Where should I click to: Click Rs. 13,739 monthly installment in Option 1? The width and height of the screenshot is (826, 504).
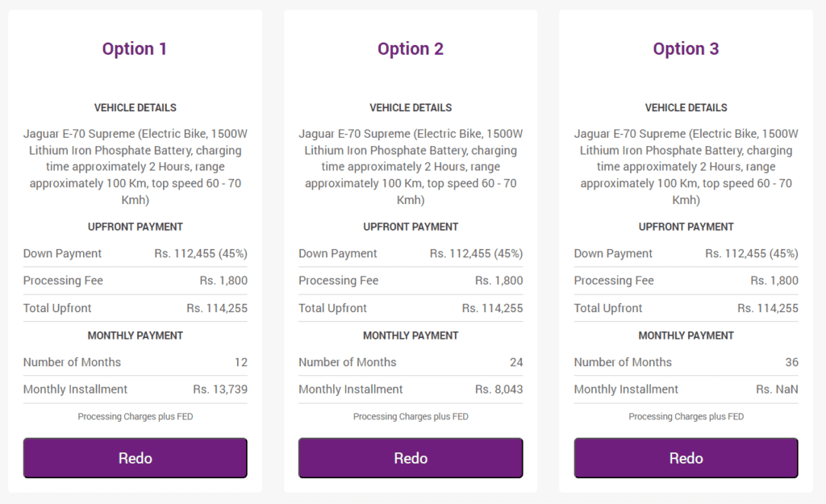pyautogui.click(x=220, y=389)
